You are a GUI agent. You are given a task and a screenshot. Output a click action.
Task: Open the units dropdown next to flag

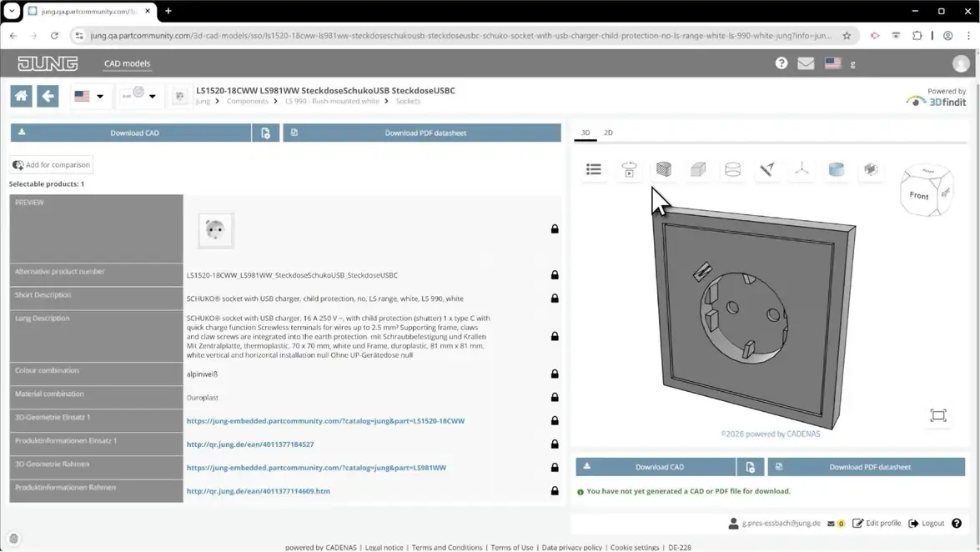tap(139, 96)
